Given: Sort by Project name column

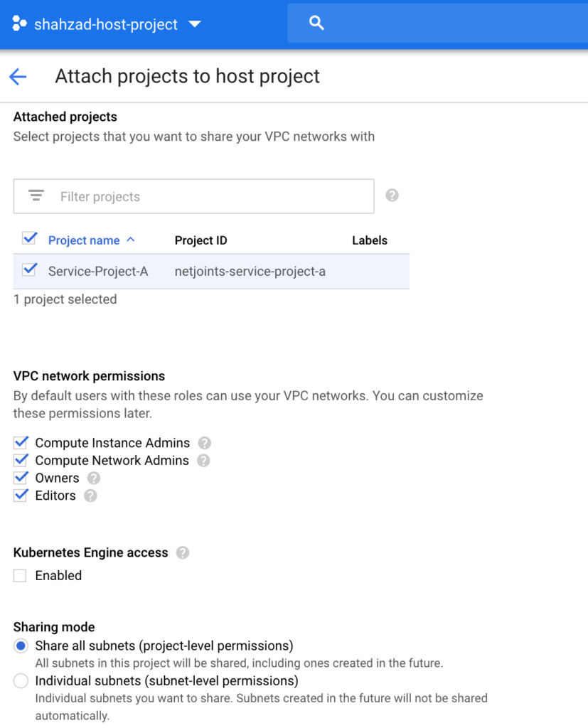Looking at the screenshot, I should (84, 240).
